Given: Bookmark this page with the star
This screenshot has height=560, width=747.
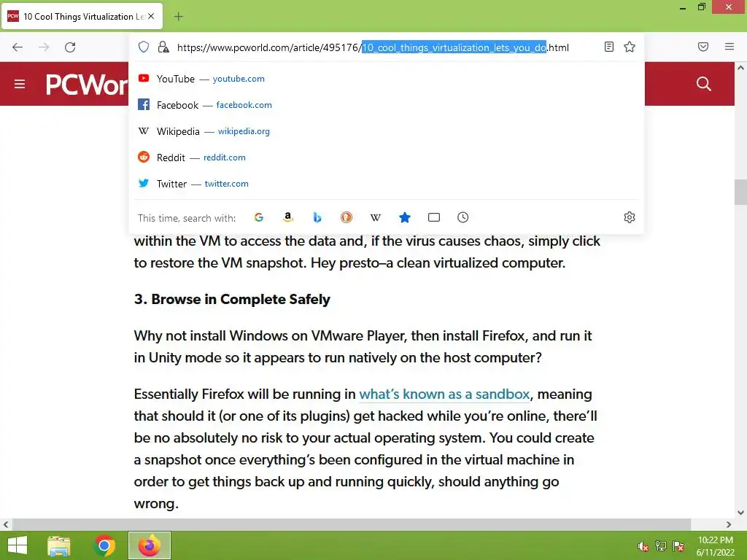Looking at the screenshot, I should (x=630, y=47).
